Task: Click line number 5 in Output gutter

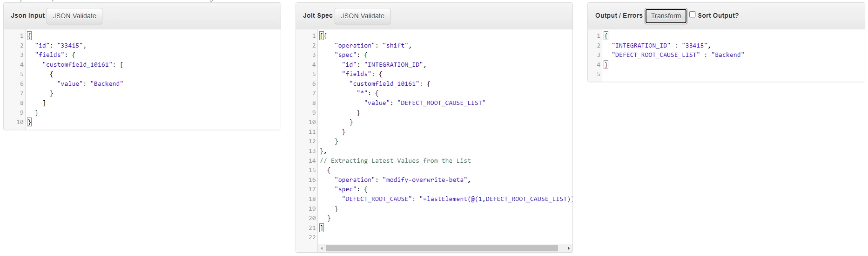Action: [x=599, y=74]
